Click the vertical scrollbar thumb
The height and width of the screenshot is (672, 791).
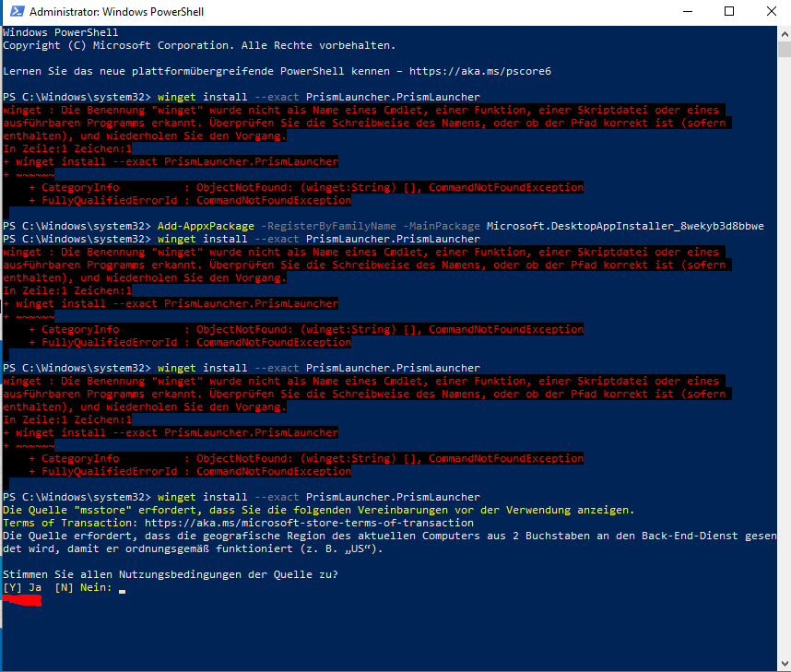coord(783,350)
